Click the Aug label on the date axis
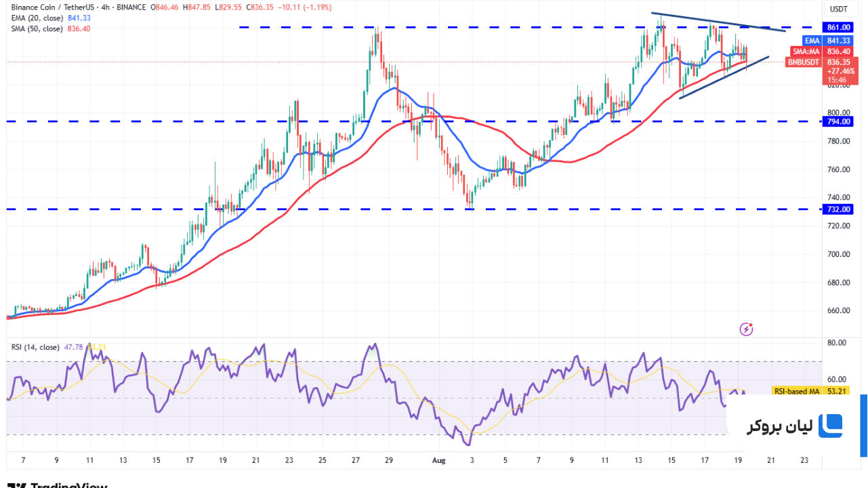The width and height of the screenshot is (868, 488). tap(438, 460)
